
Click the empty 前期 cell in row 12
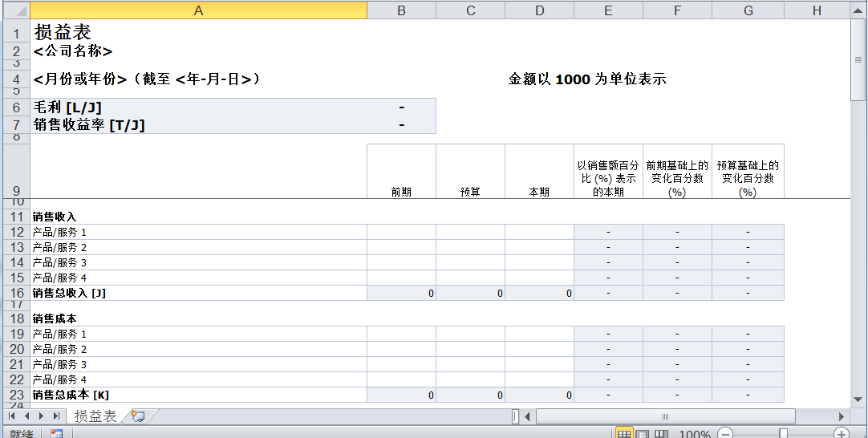[401, 232]
